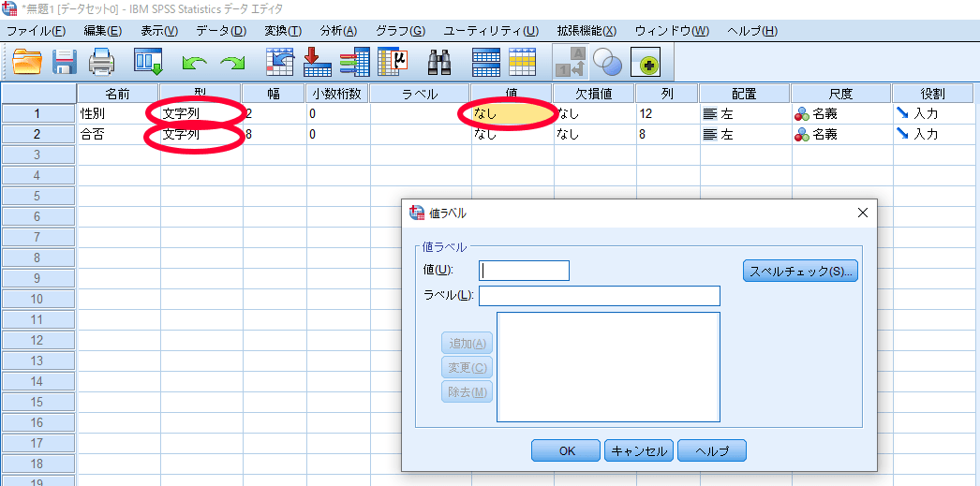Click the 役割 column header
The width and height of the screenshot is (980, 486).
pos(932,94)
